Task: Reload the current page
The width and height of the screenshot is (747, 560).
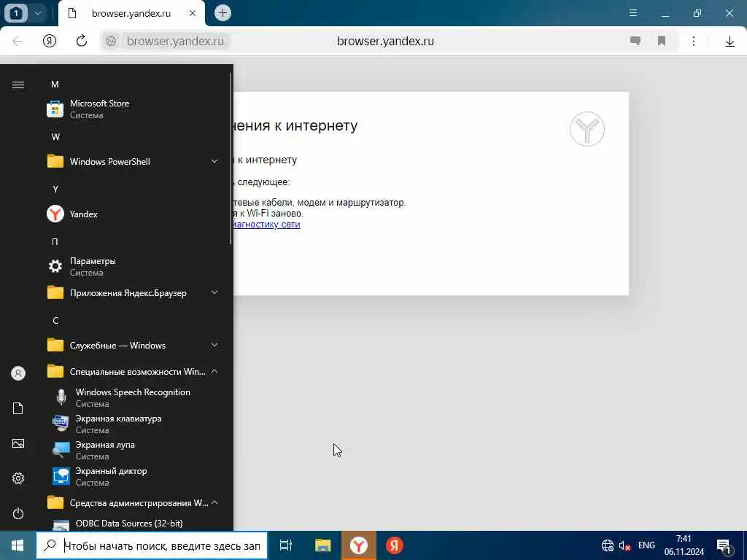Action: 82,41
